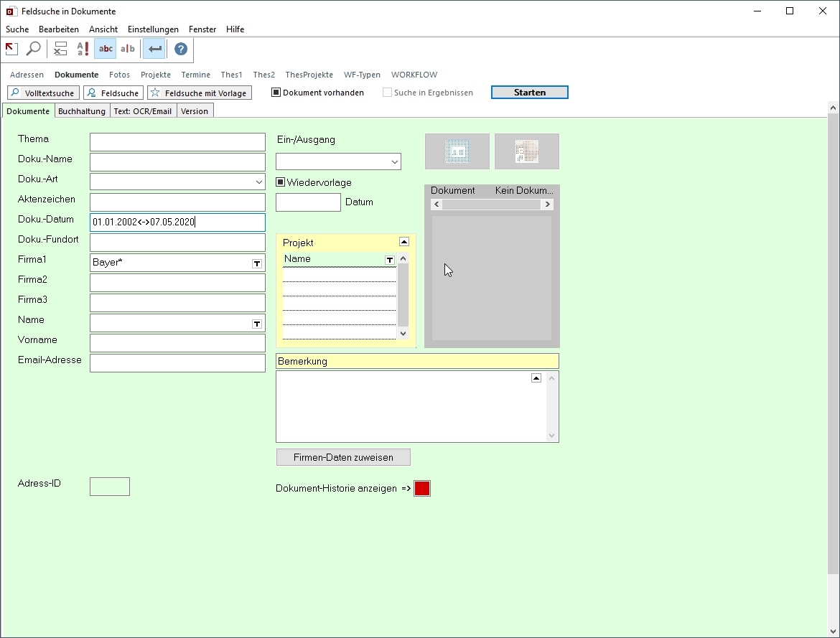Click into the Aktenzeichen input field
Screen dimensions: 840x638
(177, 202)
